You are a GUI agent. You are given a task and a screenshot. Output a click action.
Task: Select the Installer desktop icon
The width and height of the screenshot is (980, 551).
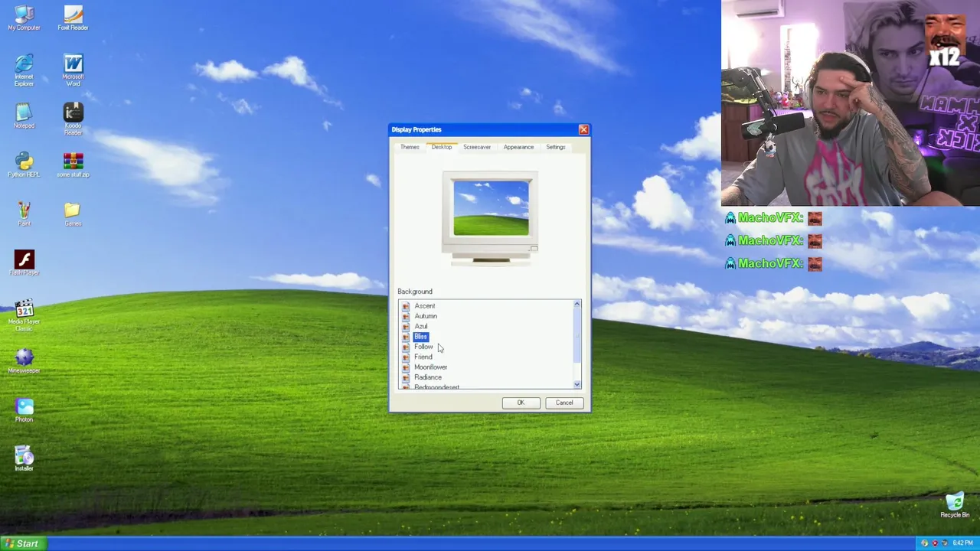(24, 459)
